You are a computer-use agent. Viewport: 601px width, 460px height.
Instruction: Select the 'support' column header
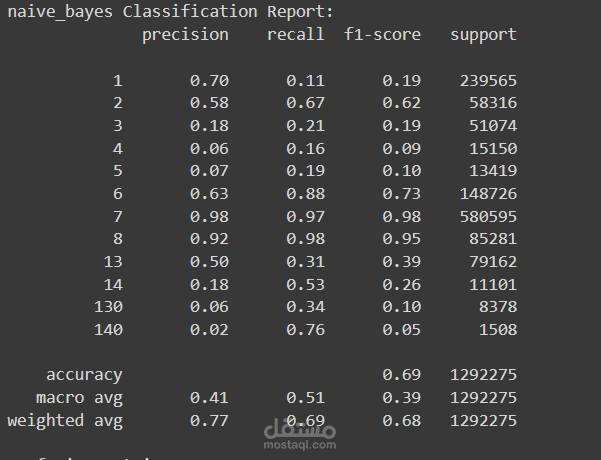tap(483, 35)
